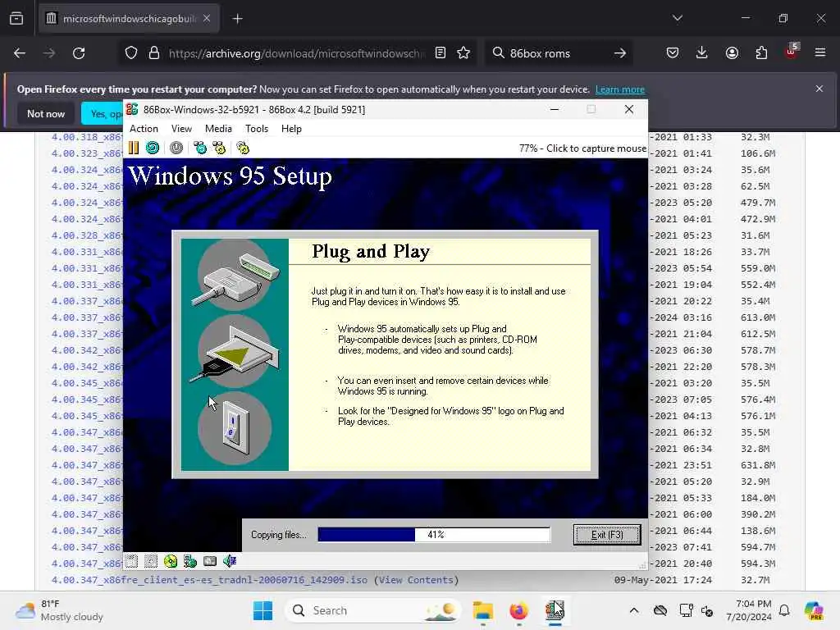
Task: Click the uBlock Origin extension icon
Action: [x=792, y=52]
